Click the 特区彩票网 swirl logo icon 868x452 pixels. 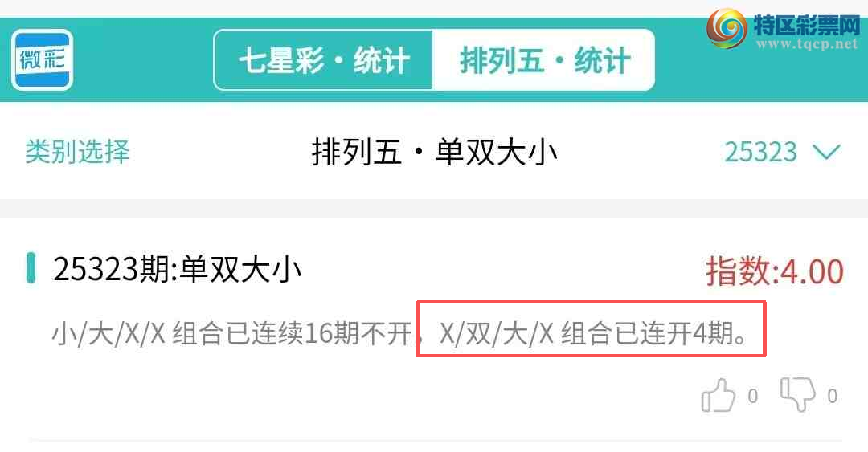pos(727,28)
